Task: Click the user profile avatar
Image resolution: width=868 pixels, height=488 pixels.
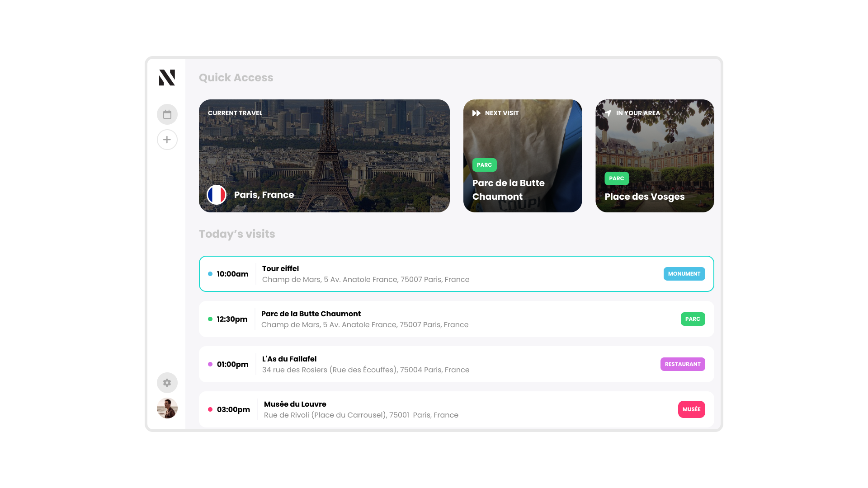Action: pyautogui.click(x=167, y=408)
